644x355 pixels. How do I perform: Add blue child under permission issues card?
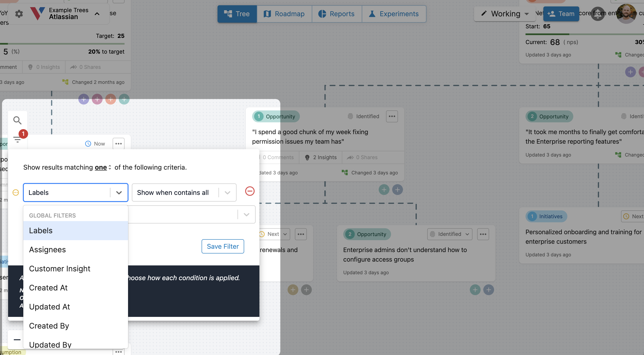point(397,190)
